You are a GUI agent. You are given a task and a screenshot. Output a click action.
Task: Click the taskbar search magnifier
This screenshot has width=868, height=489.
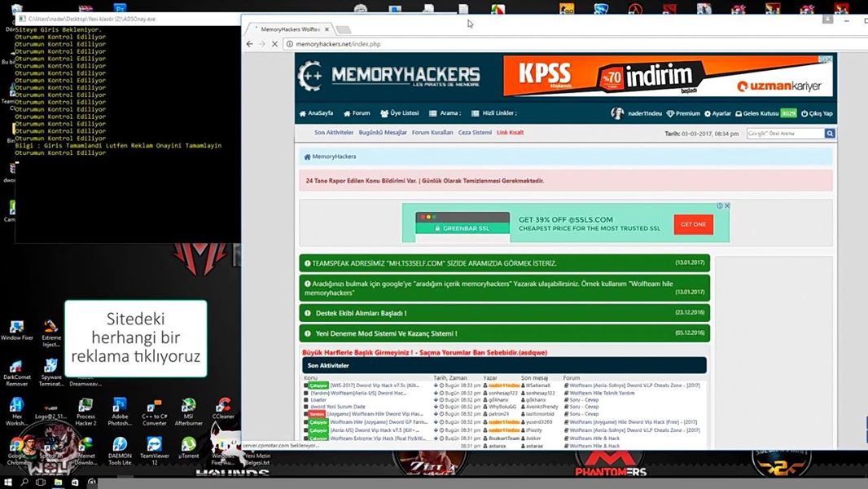coord(24,482)
